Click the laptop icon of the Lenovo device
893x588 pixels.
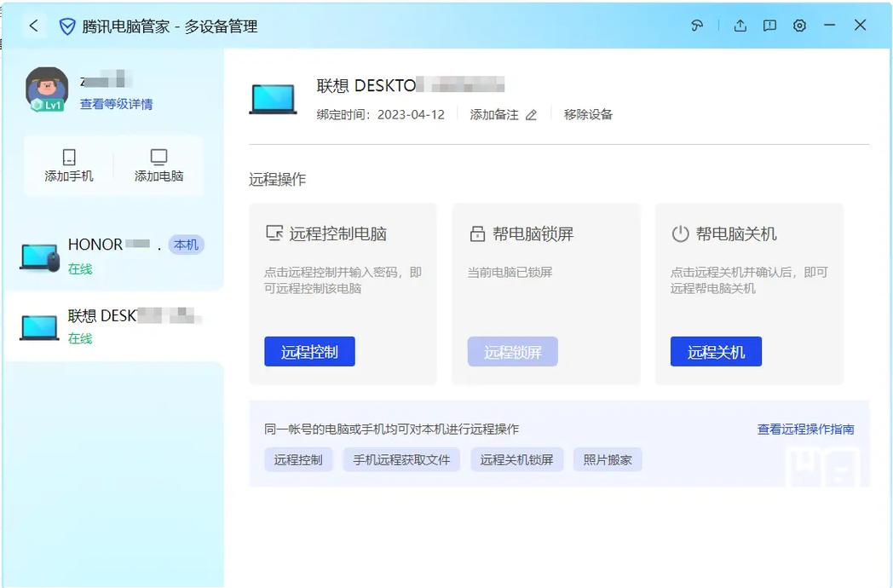[x=273, y=94]
